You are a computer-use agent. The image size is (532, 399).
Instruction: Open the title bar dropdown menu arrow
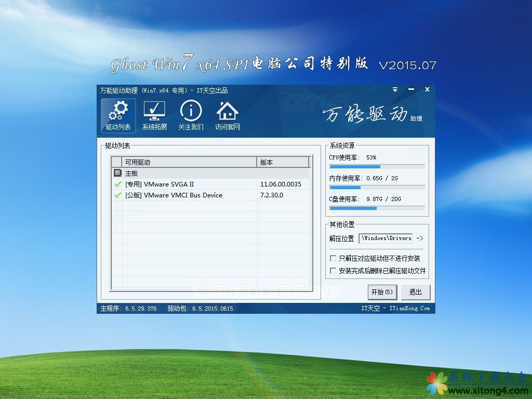[395, 89]
